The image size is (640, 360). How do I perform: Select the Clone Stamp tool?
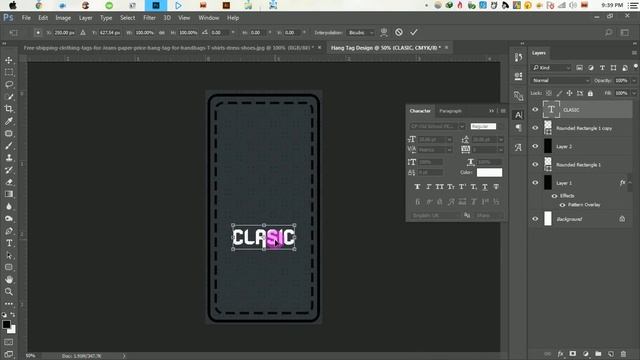coord(9,158)
